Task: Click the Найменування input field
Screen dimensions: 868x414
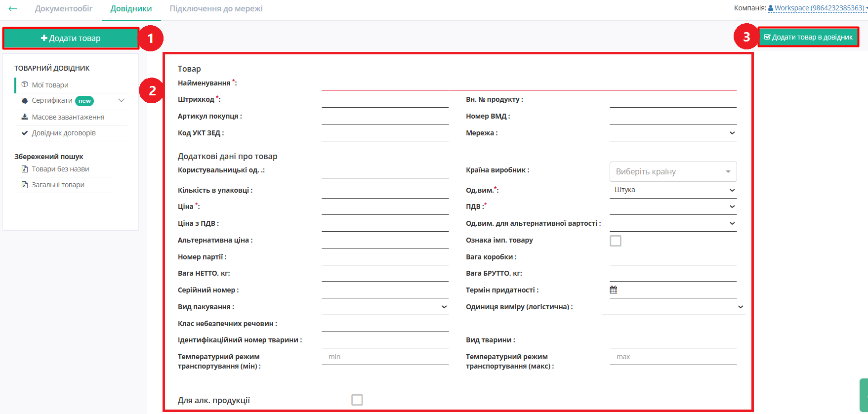Action: click(529, 84)
